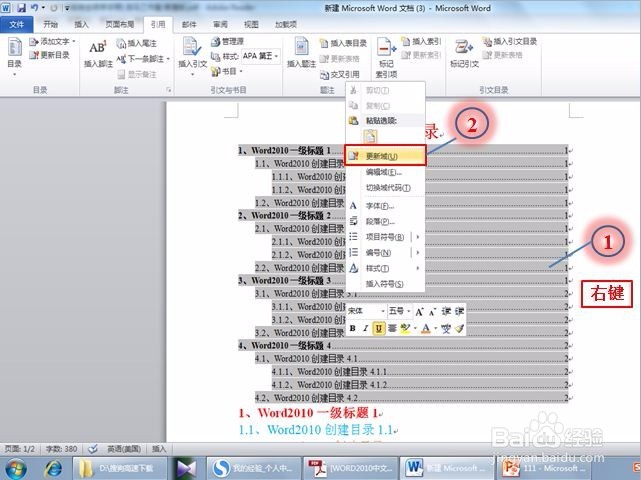Screen dimensions: 641x480
Task: Switch to WORD2010 PDF taskbar window
Action: [350, 469]
